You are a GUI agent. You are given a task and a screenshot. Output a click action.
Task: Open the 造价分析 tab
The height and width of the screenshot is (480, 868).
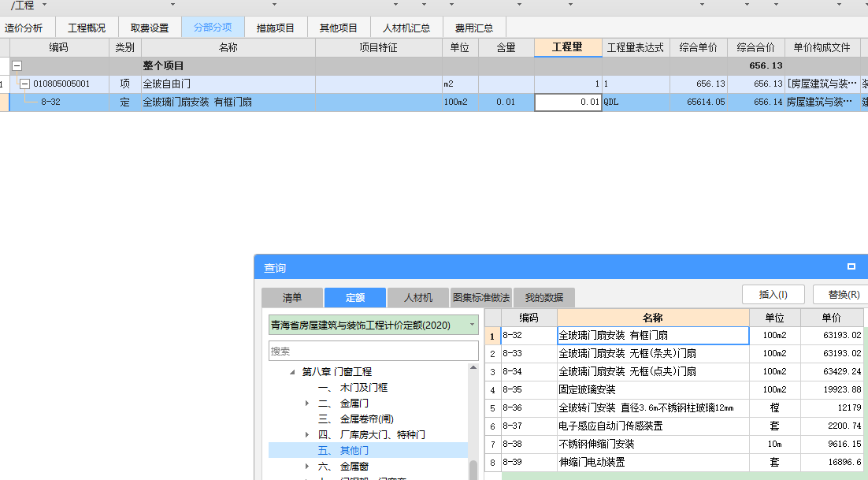(24, 28)
